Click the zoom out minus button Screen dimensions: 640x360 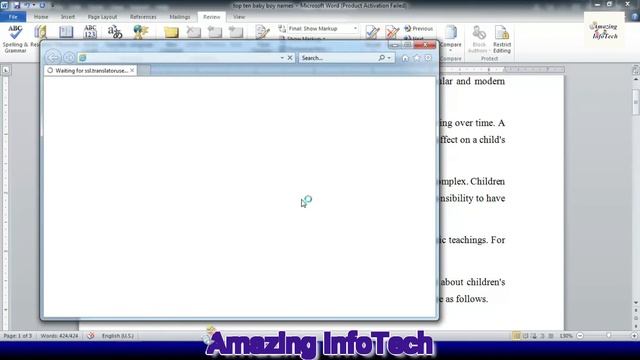pos(580,336)
